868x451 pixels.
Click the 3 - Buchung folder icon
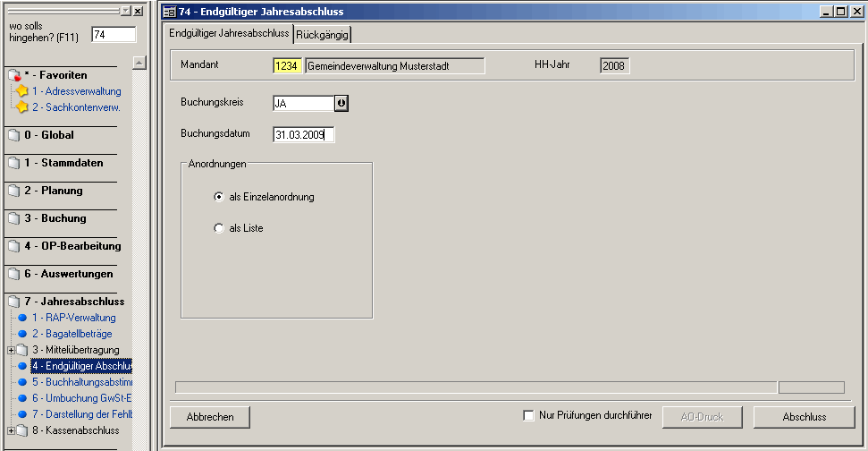tap(13, 219)
